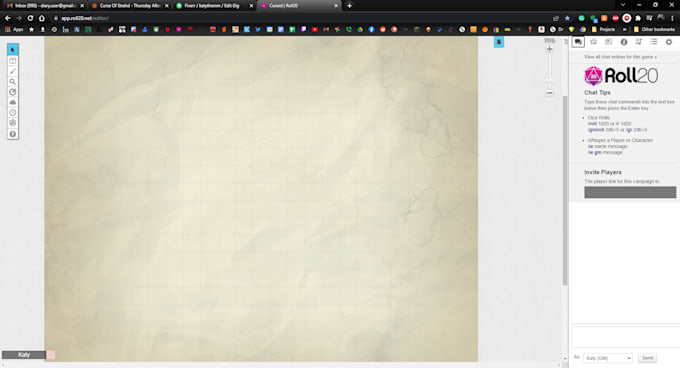
Task: Switch to the Collections list tab
Action: point(654,42)
